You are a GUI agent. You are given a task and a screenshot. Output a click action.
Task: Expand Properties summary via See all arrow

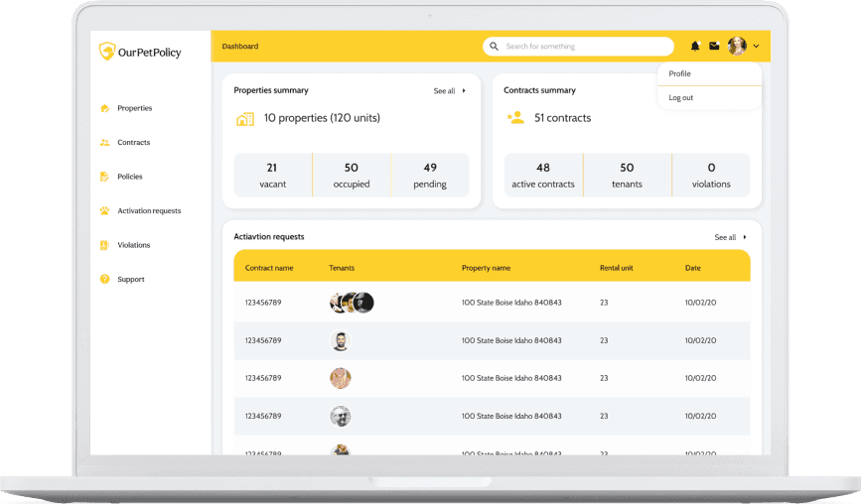[x=464, y=90]
